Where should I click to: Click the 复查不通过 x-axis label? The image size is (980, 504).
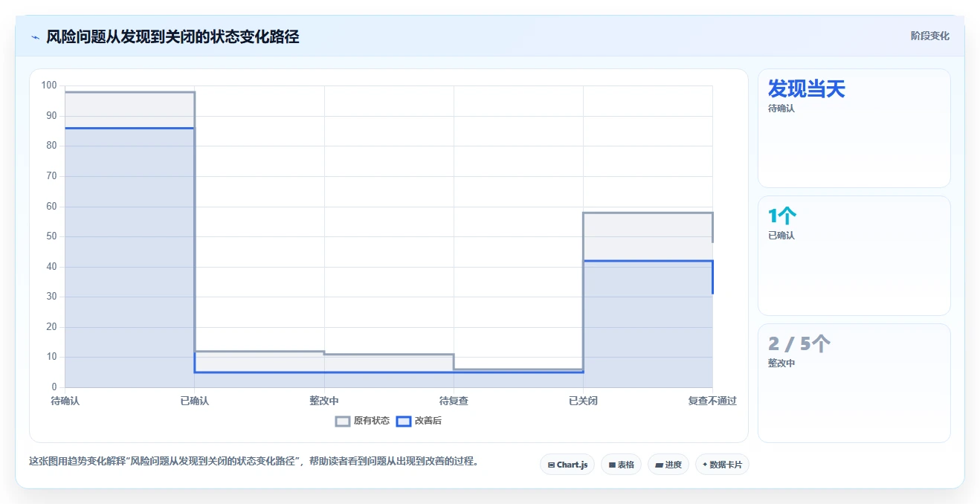coord(712,401)
